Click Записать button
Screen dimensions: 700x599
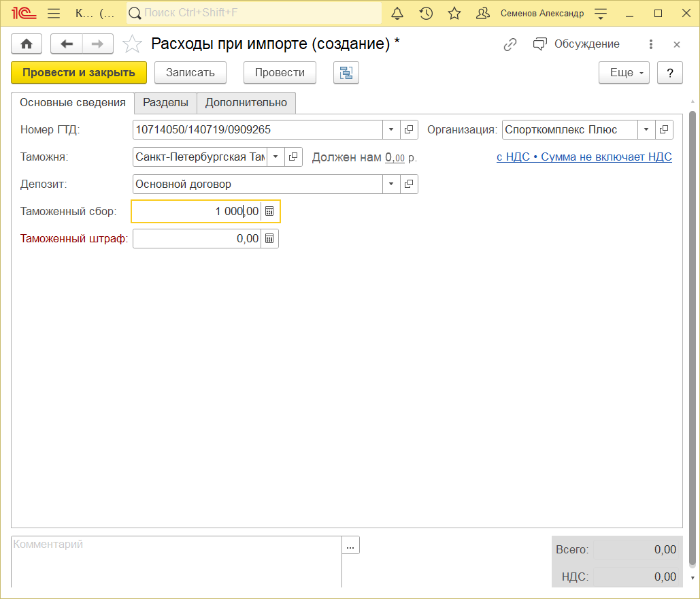(190, 73)
